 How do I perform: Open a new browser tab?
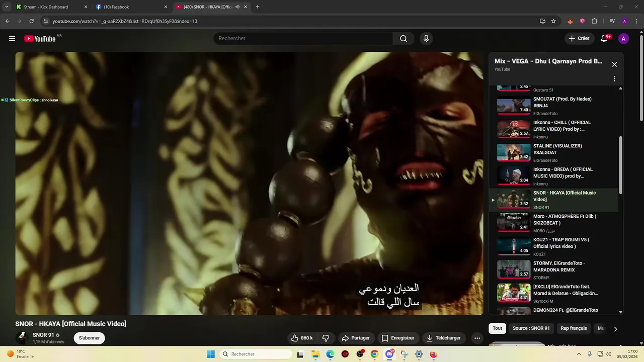tap(258, 7)
